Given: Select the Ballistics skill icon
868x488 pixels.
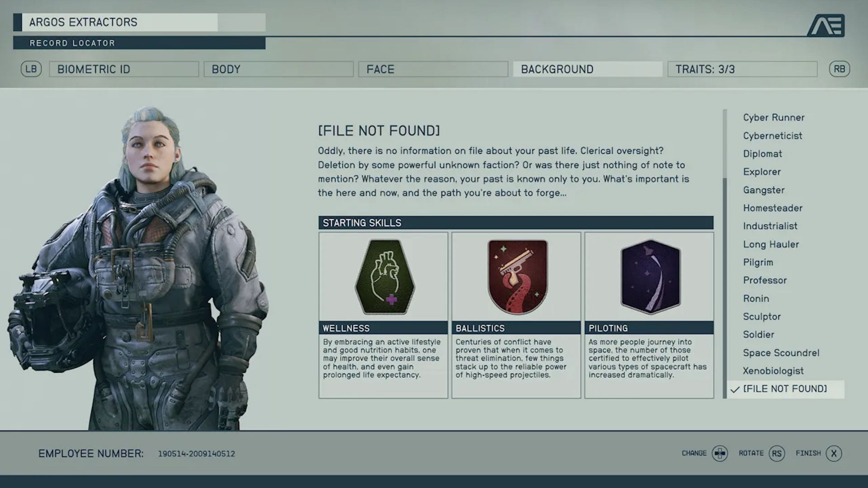Looking at the screenshot, I should click(516, 276).
